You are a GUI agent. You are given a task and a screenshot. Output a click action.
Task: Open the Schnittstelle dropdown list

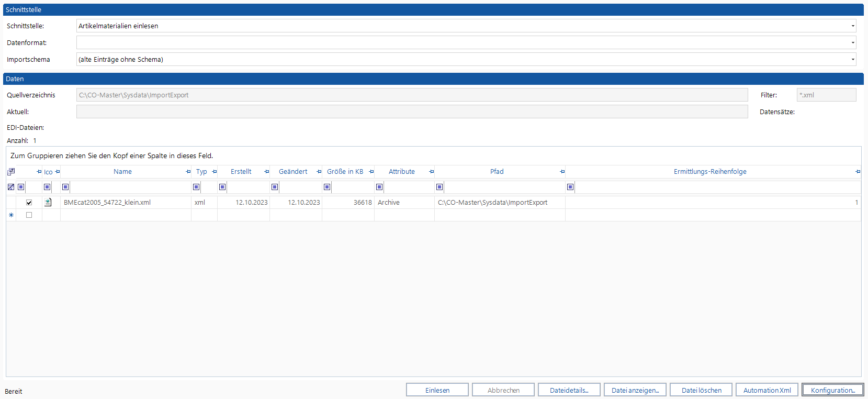coord(852,26)
